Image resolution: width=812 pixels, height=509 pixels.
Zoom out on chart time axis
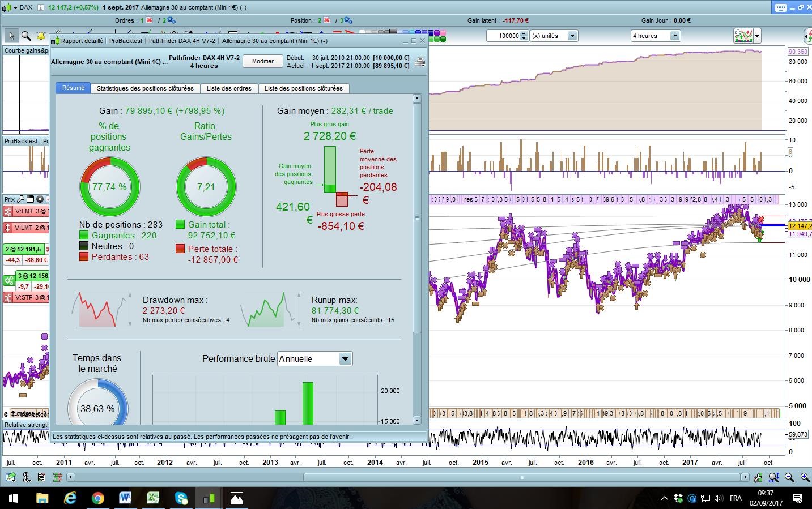pyautogui.click(x=789, y=477)
